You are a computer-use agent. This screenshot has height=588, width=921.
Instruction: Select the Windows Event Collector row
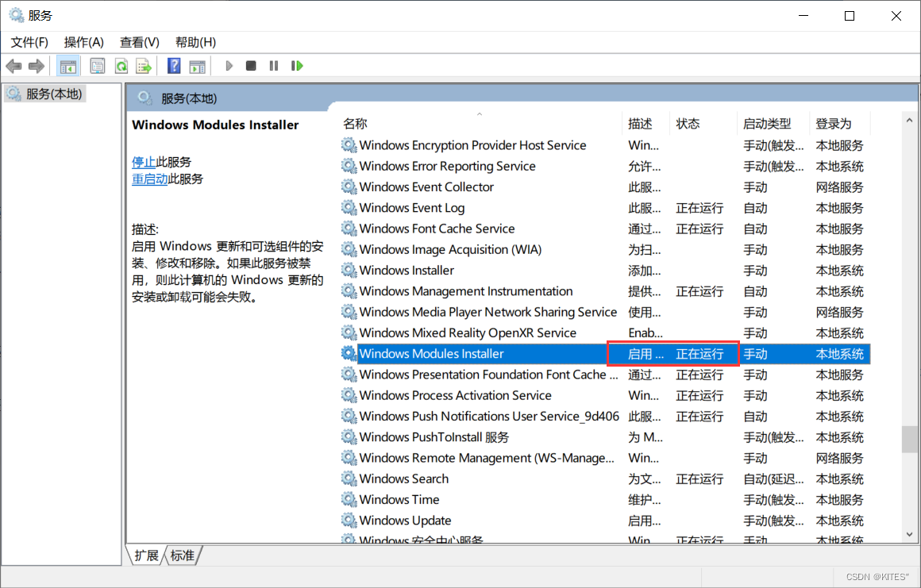click(x=605, y=187)
